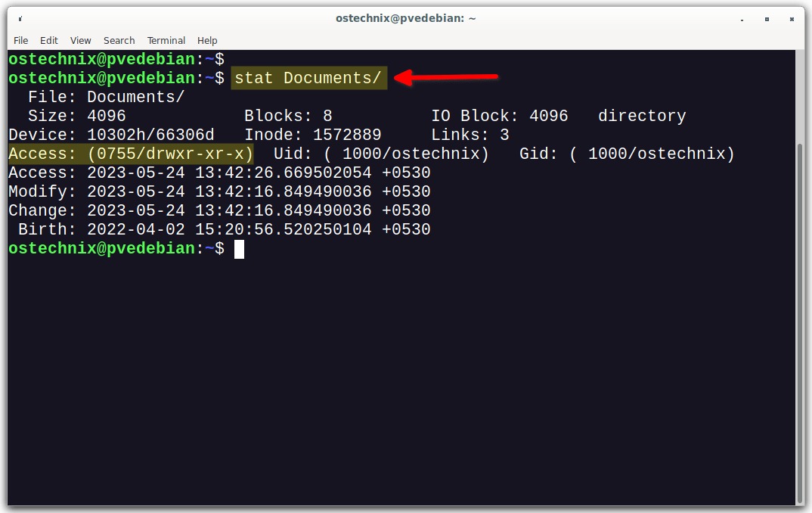The image size is (812, 513).
Task: Click the Change timestamp line
Action: (x=219, y=210)
